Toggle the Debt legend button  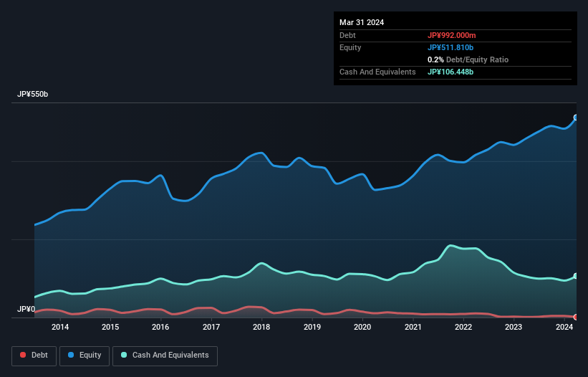33,355
